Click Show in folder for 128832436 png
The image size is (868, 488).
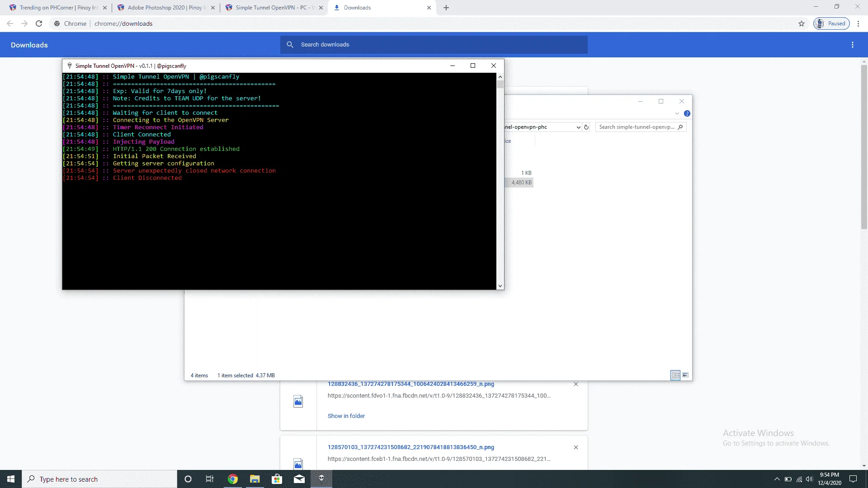[346, 416]
